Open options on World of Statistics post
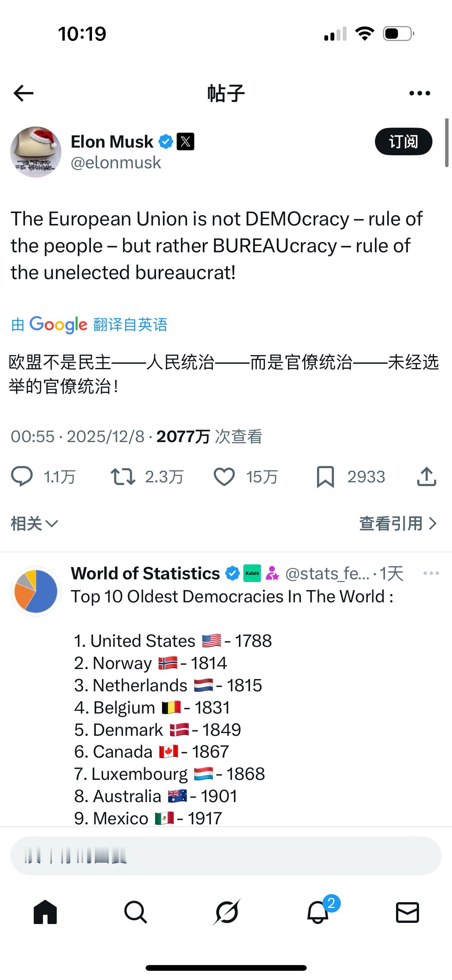The height and width of the screenshot is (980, 452). click(x=431, y=573)
